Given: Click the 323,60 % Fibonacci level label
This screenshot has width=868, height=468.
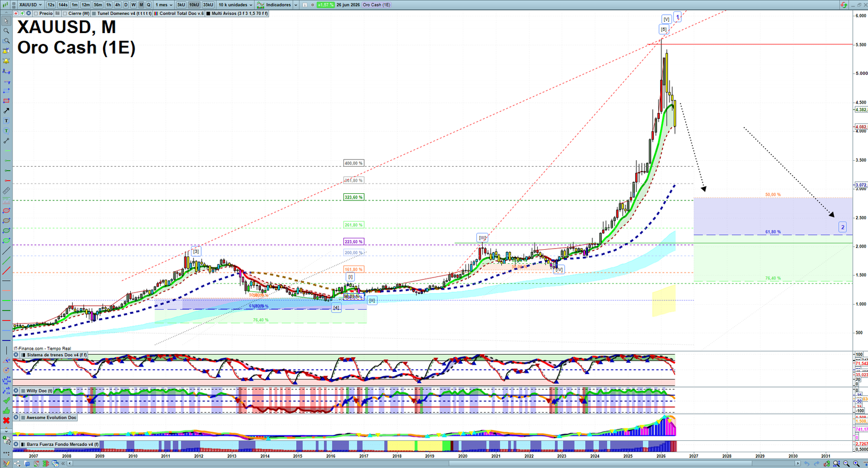Looking at the screenshot, I should click(x=353, y=197).
